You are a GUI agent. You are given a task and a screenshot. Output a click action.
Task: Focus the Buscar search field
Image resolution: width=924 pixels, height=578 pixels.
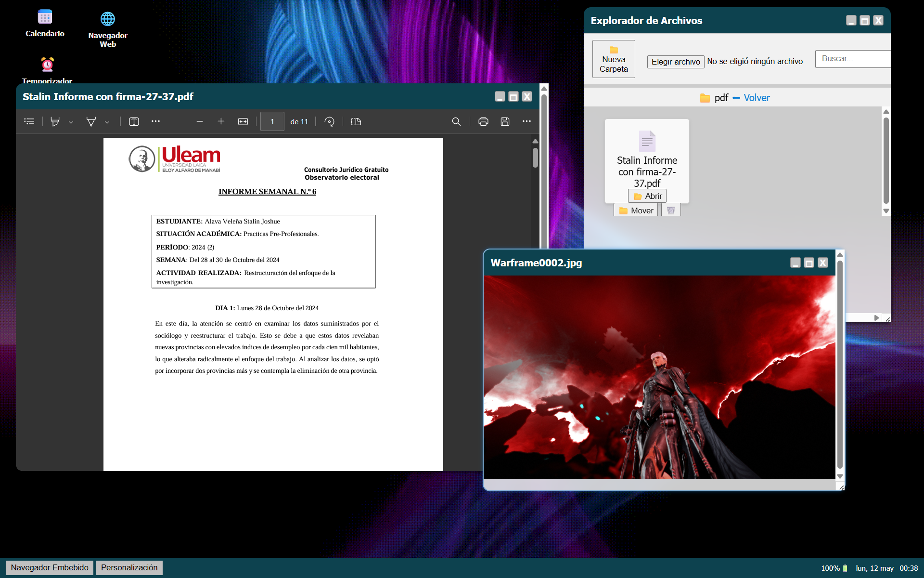(x=853, y=59)
